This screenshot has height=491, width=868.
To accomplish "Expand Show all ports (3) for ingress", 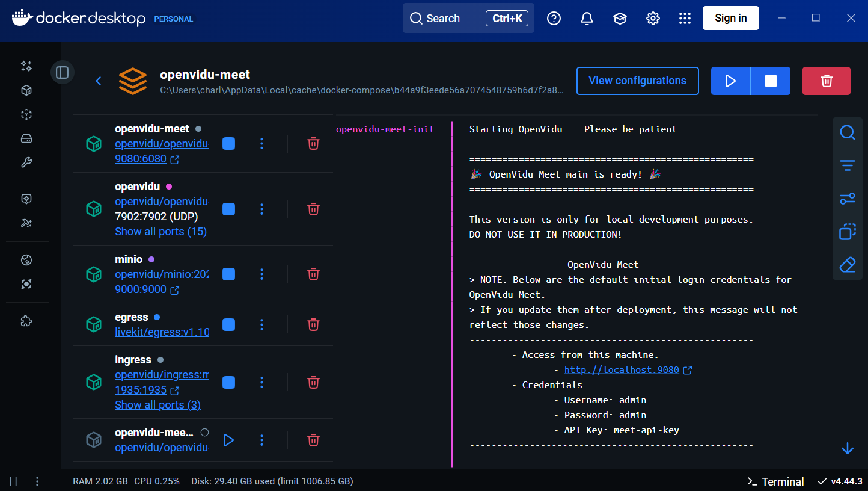I will pos(157,405).
